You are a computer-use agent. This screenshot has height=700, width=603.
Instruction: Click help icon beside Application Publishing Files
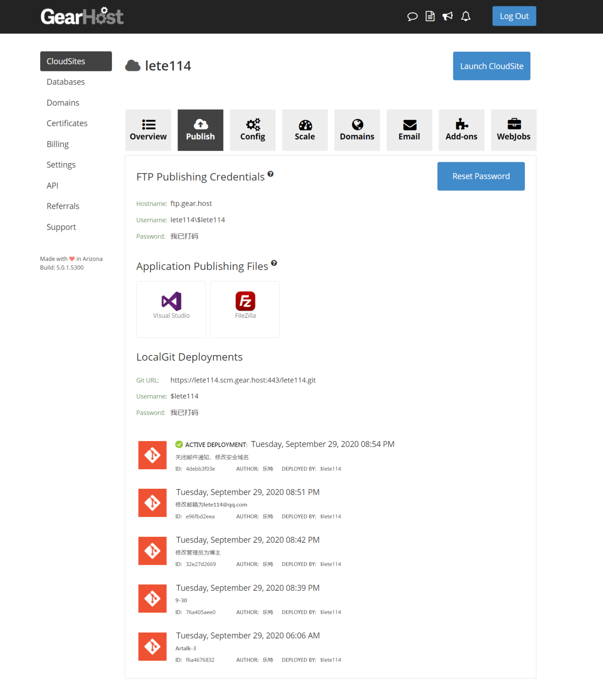(274, 263)
